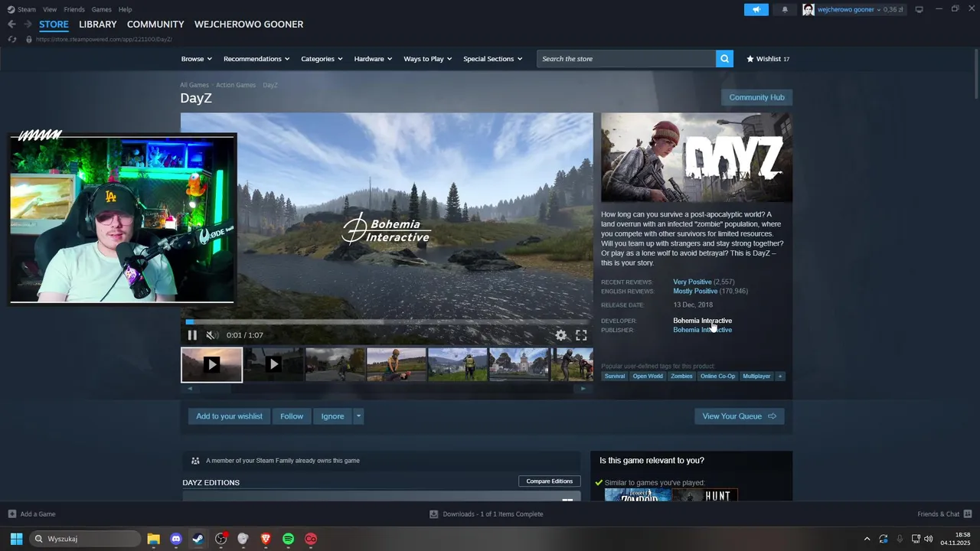Select the first trailer thumbnail

[x=212, y=364]
